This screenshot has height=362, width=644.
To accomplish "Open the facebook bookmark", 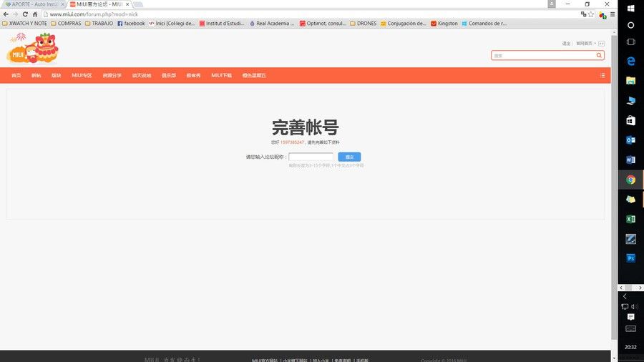I will (x=131, y=24).
